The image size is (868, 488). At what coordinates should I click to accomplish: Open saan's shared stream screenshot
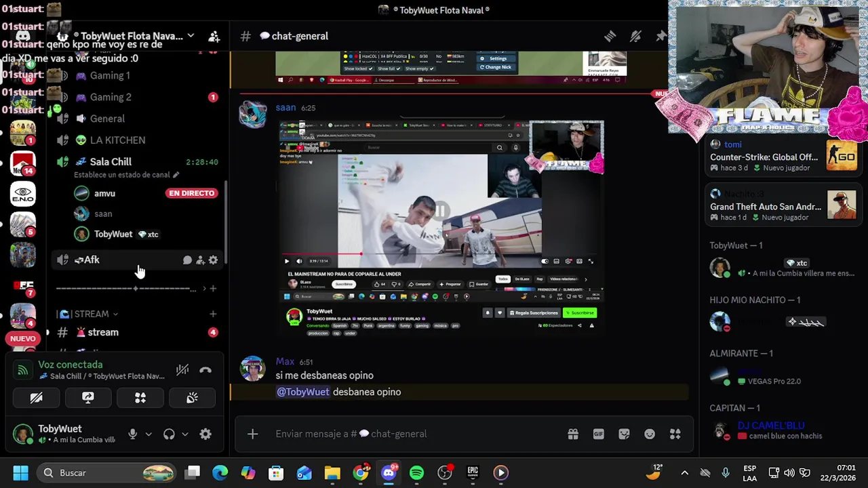[441, 228]
